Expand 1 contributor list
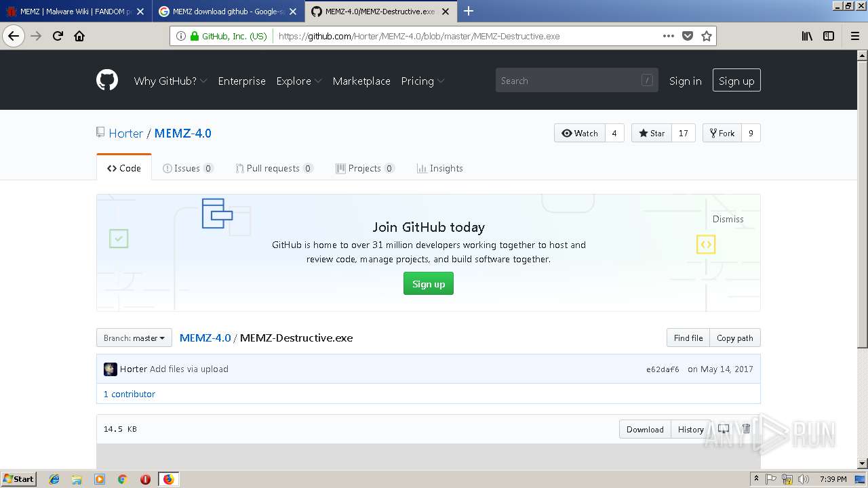868x488 pixels. pyautogui.click(x=129, y=394)
